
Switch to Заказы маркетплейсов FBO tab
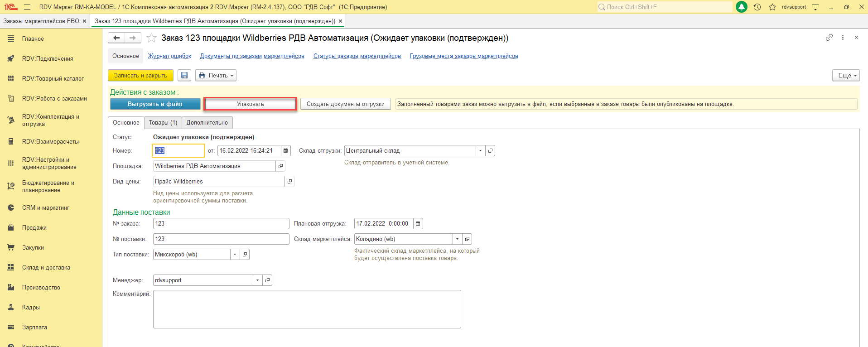click(41, 21)
